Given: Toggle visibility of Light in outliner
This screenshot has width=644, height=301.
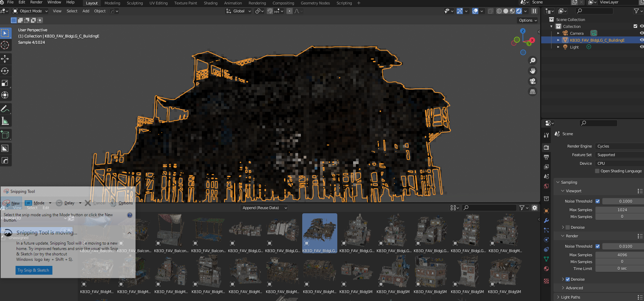Looking at the screenshot, I should pos(642,47).
